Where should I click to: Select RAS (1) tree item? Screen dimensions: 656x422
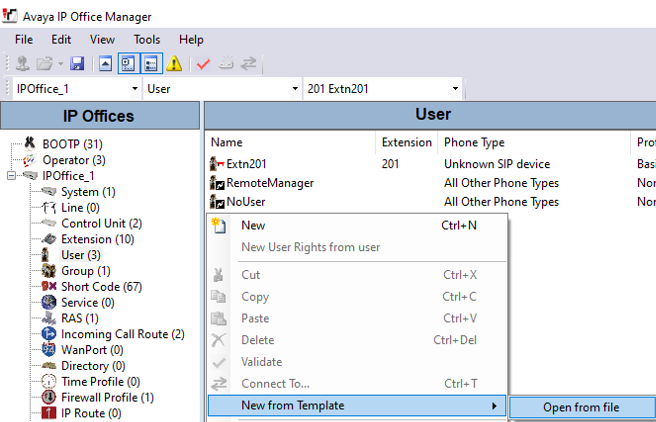point(80,318)
